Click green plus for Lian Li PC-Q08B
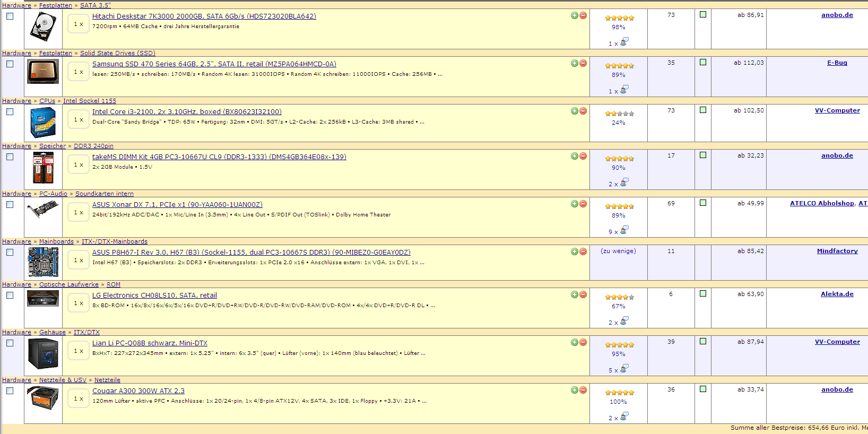Image resolution: width=868 pixels, height=434 pixels. click(575, 342)
